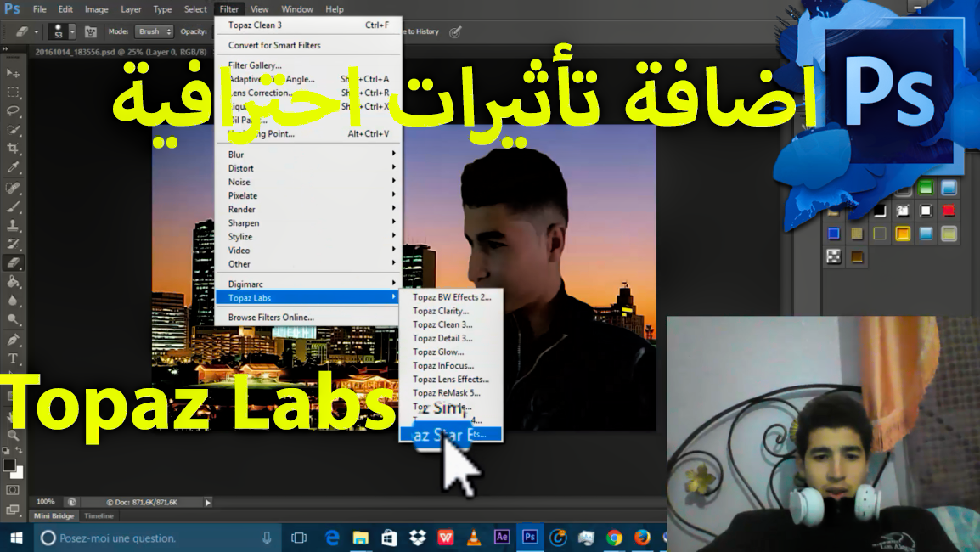Open Google Chrome from the taskbar
This screenshot has height=552, width=980.
click(614, 538)
